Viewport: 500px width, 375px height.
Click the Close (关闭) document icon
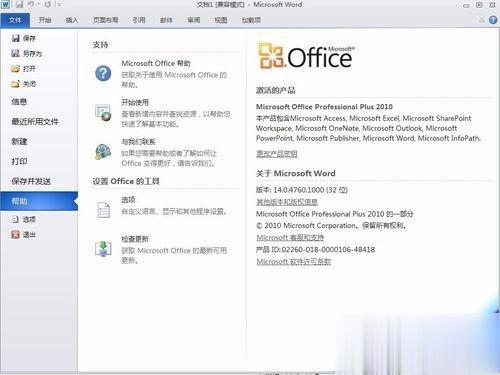tap(15, 84)
